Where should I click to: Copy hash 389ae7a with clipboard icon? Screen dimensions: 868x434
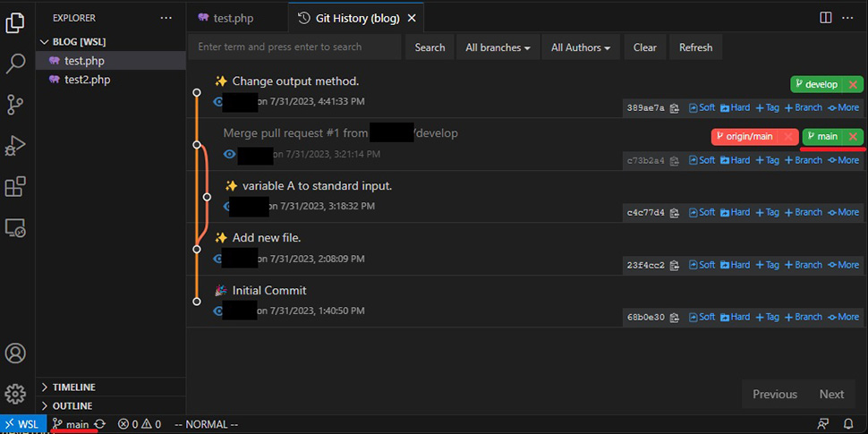pyautogui.click(x=674, y=108)
